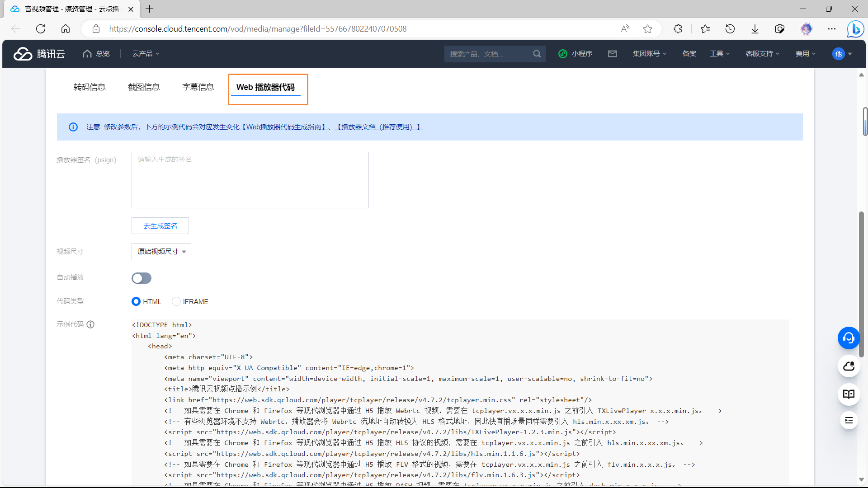
Task: Click info icon next to 示例代码
Action: 90,324
